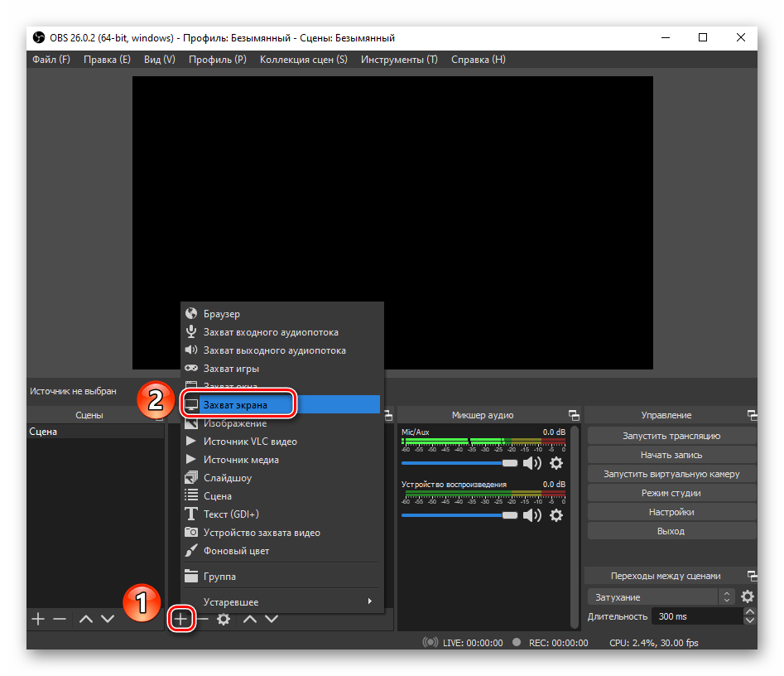Choose Захват входного аудиопотока

click(x=282, y=331)
